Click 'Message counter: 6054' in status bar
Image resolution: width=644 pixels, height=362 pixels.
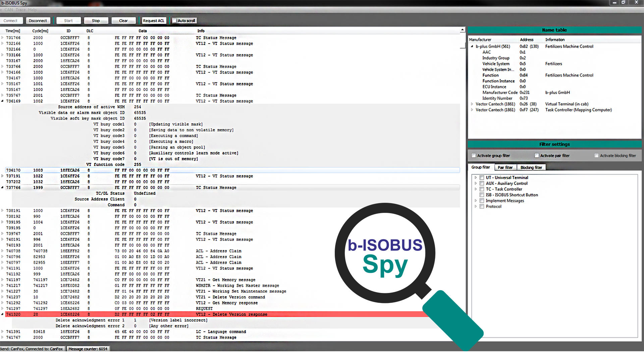point(88,349)
